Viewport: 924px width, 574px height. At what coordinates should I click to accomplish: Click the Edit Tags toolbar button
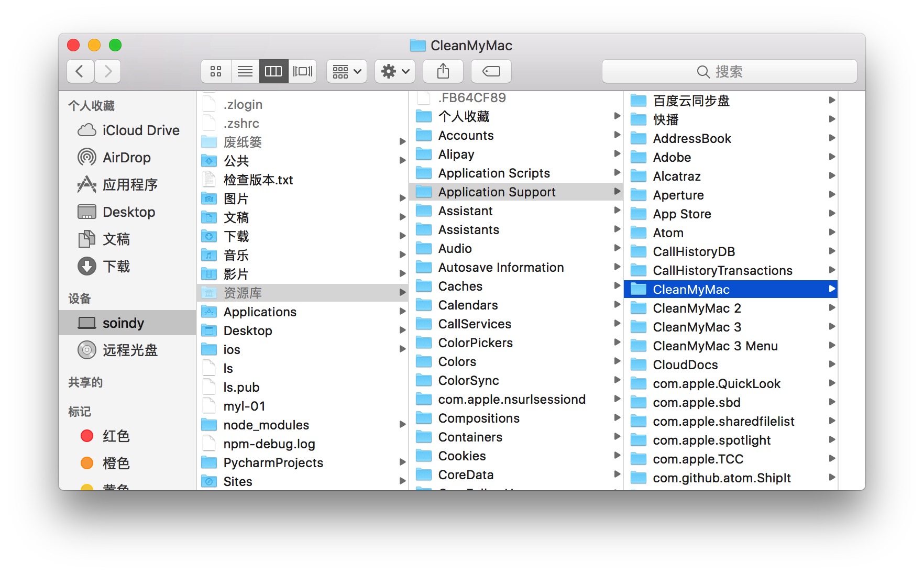491,71
